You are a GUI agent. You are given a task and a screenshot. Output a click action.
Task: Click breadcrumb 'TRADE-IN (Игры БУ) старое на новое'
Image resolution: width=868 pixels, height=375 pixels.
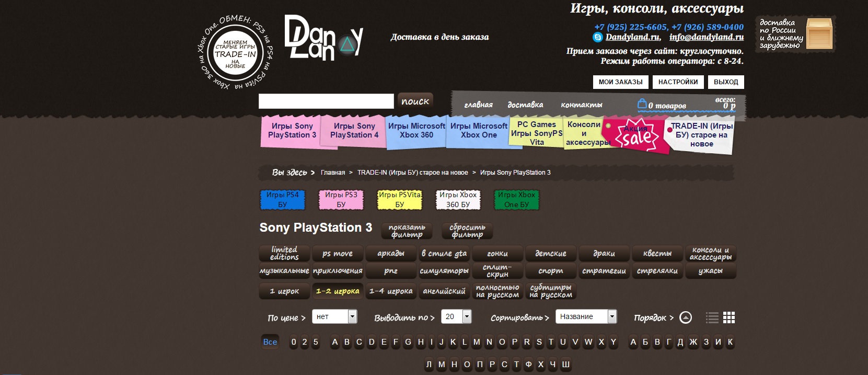click(413, 173)
